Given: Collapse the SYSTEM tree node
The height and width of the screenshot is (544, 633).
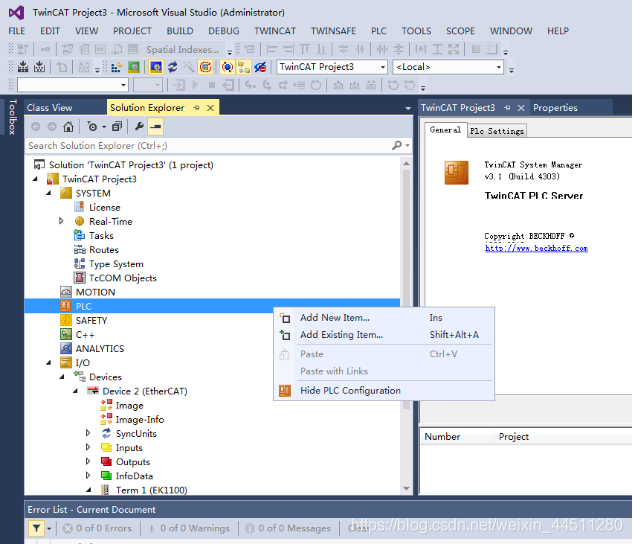Looking at the screenshot, I should click(49, 193).
